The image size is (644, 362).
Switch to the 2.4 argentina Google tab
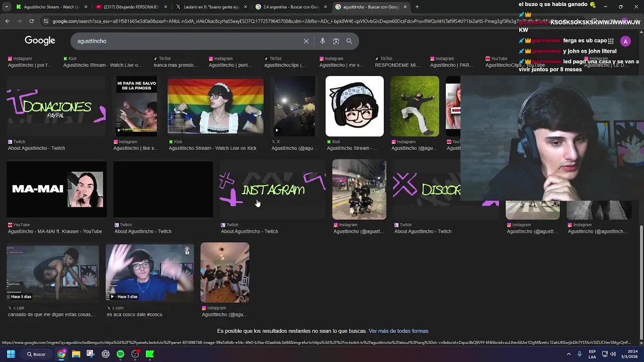[290, 7]
